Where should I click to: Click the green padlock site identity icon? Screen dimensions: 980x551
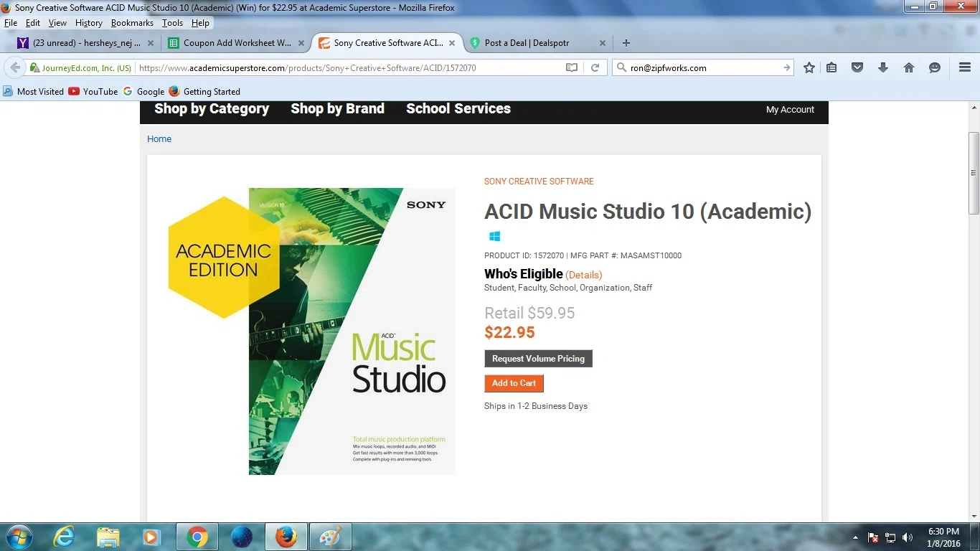click(x=34, y=68)
